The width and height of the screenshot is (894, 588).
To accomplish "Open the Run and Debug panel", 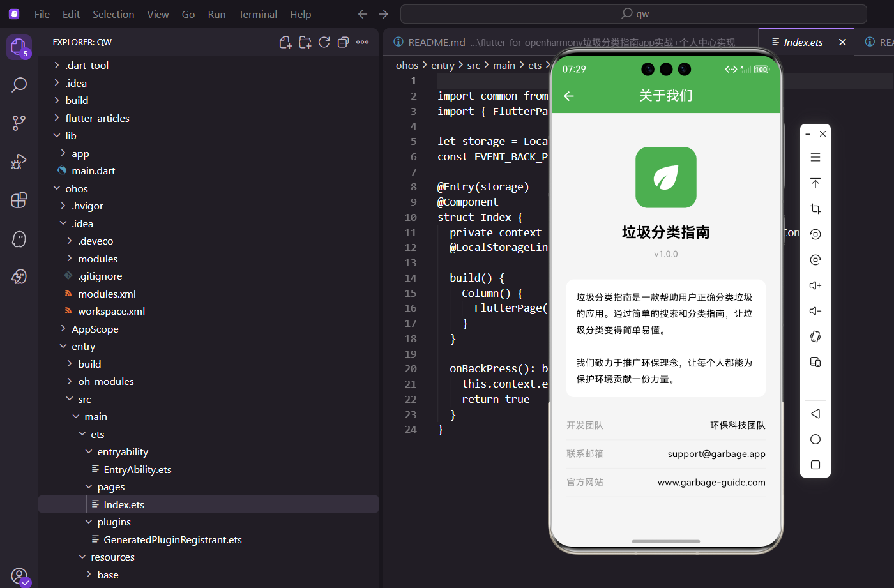I will (x=19, y=162).
